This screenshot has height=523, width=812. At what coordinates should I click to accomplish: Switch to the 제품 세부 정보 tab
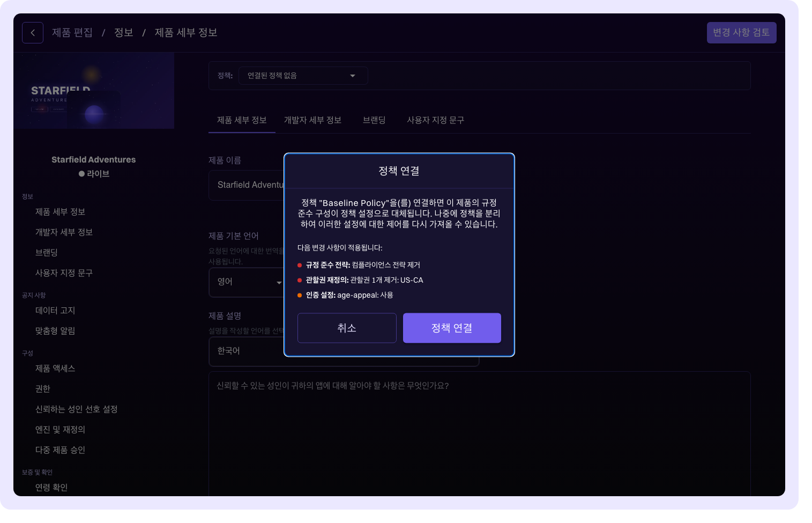pyautogui.click(x=242, y=120)
